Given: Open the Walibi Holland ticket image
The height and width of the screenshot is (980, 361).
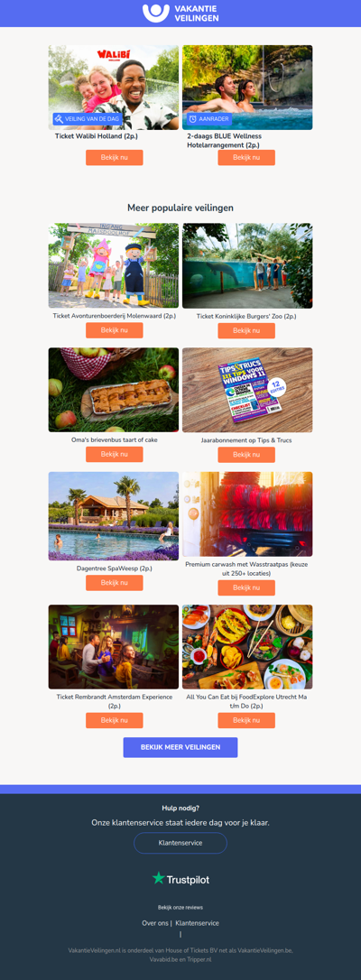Looking at the screenshot, I should 114,88.
